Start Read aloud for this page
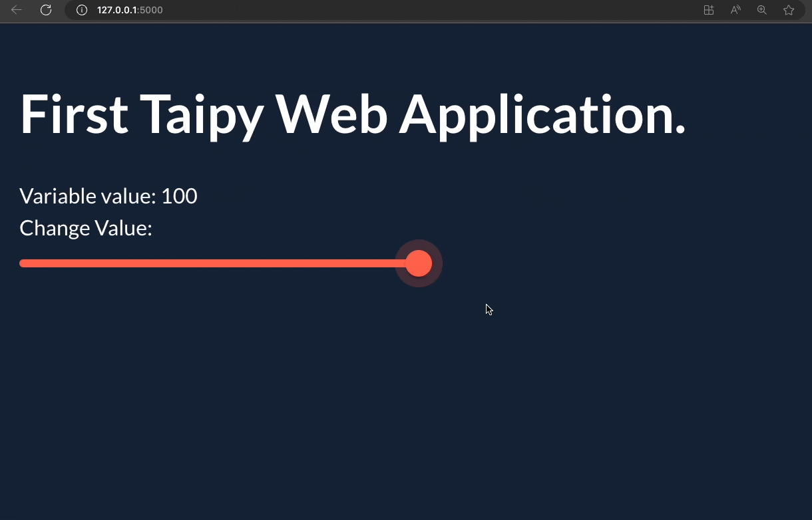The width and height of the screenshot is (812, 520). (735, 10)
